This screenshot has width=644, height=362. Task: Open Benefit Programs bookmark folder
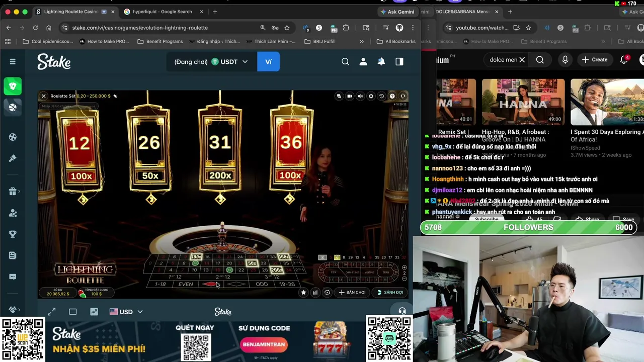160,41
